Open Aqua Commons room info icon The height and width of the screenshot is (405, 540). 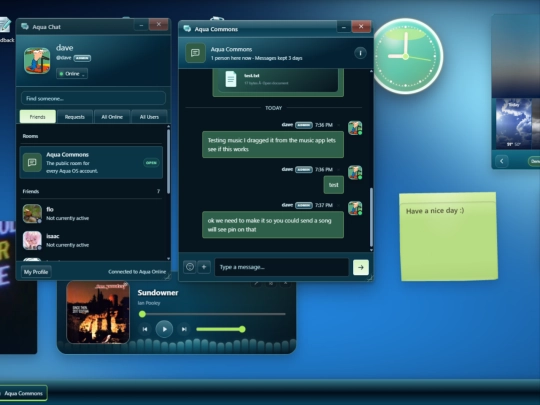point(360,53)
